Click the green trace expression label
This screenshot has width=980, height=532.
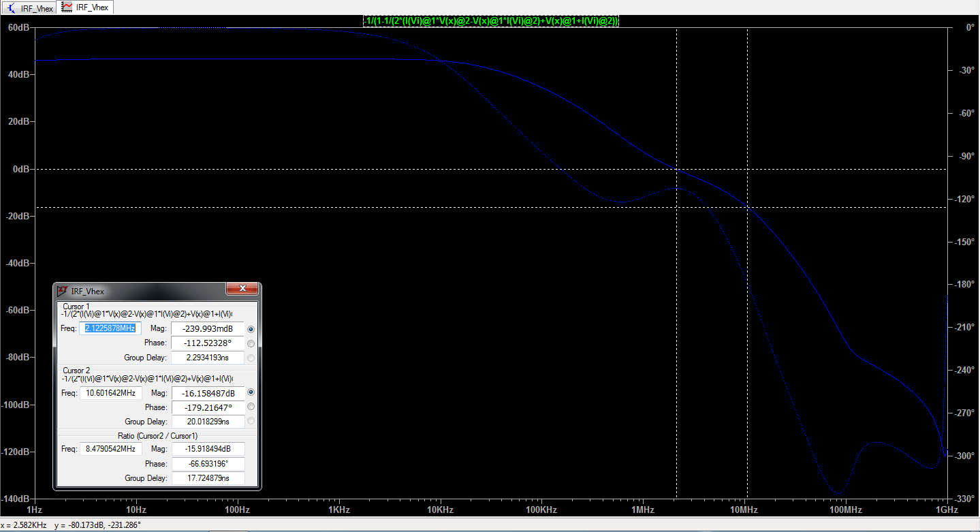(490, 21)
